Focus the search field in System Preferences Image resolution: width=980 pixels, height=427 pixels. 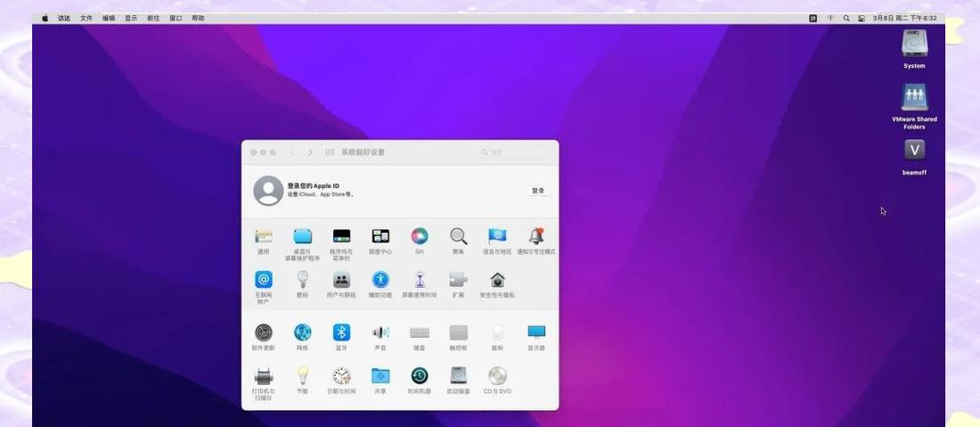(x=514, y=152)
